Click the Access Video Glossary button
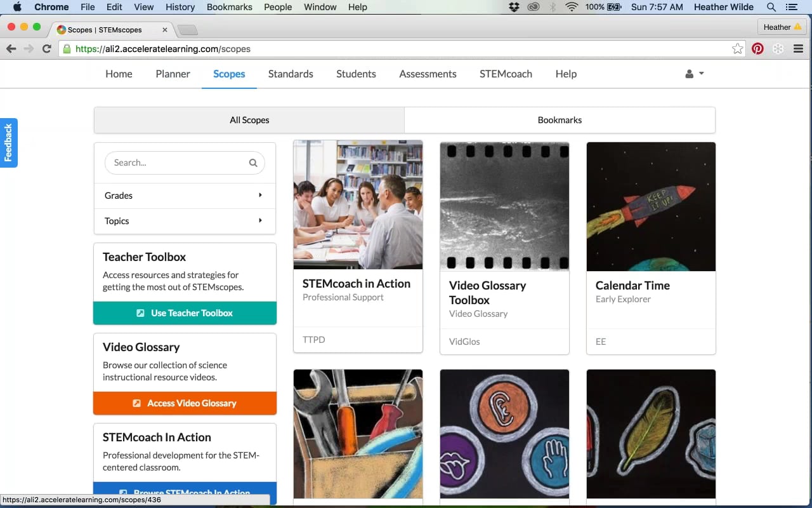This screenshot has width=812, height=508. click(x=185, y=403)
